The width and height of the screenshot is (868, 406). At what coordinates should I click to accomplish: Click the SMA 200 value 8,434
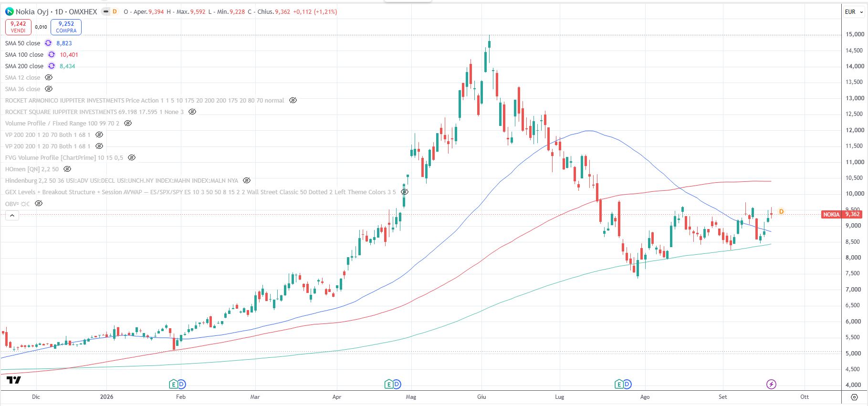tap(67, 66)
